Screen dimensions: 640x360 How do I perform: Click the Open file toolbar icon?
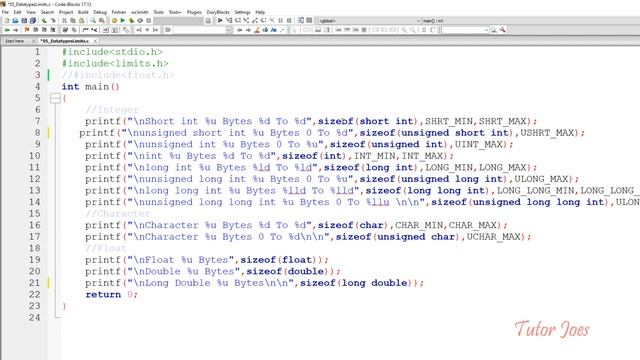pyautogui.click(x=15, y=20)
